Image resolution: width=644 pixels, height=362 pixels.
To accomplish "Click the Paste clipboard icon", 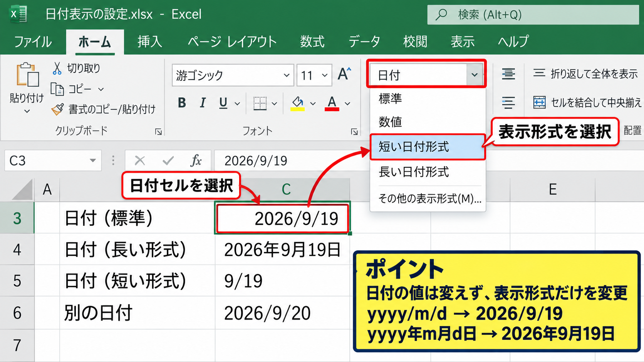I will [27, 75].
